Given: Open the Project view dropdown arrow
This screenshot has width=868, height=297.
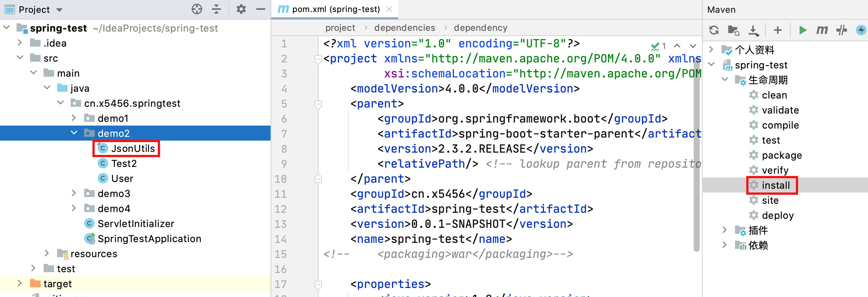Looking at the screenshot, I should click(59, 10).
